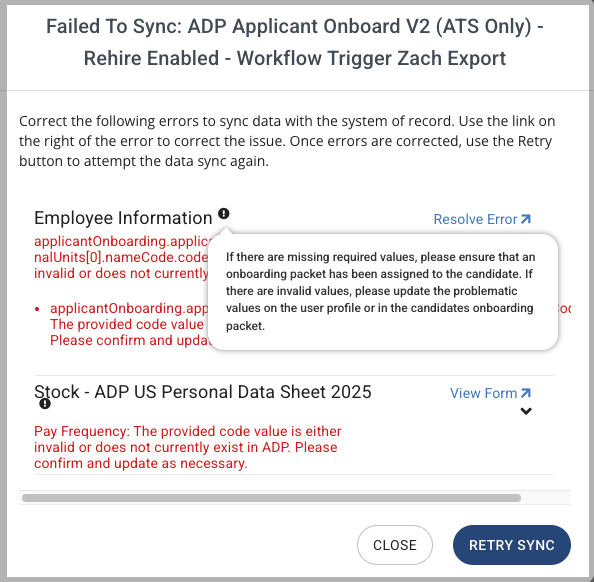594x582 pixels.
Task: Click the Please confirm and update bullet line
Action: point(131,340)
